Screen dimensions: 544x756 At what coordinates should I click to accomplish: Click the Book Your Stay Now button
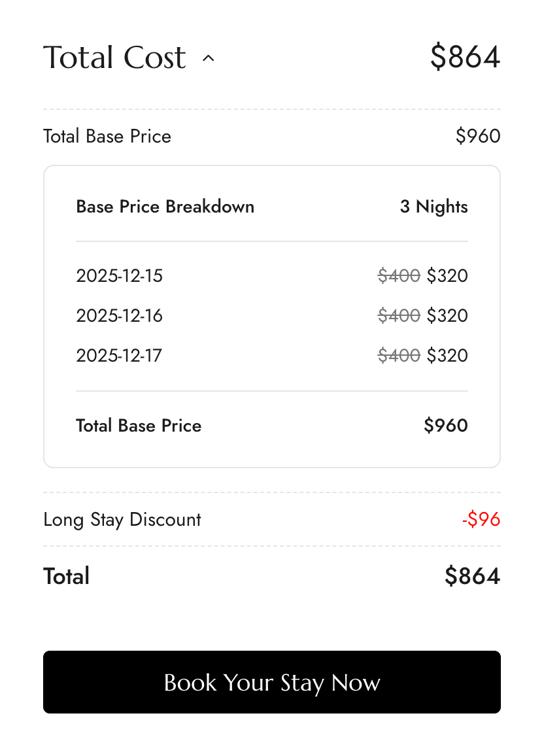coord(272,682)
